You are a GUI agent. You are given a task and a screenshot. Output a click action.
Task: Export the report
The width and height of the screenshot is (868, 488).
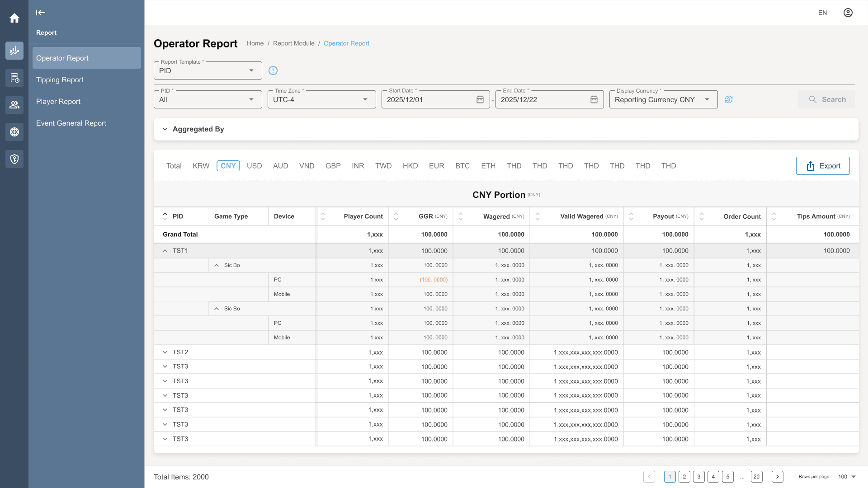(x=823, y=166)
